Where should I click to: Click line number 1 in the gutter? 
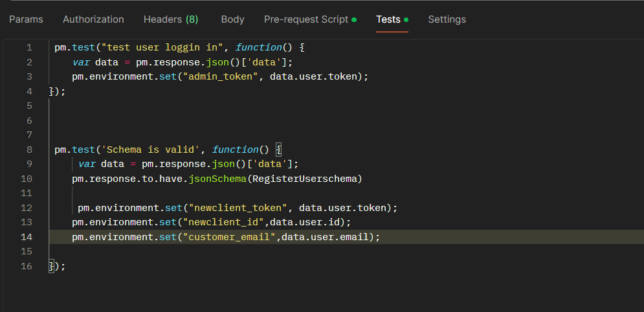tap(28, 48)
